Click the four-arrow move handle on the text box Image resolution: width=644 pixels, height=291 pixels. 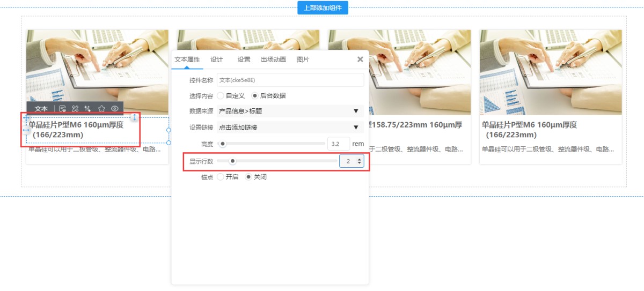point(26,117)
